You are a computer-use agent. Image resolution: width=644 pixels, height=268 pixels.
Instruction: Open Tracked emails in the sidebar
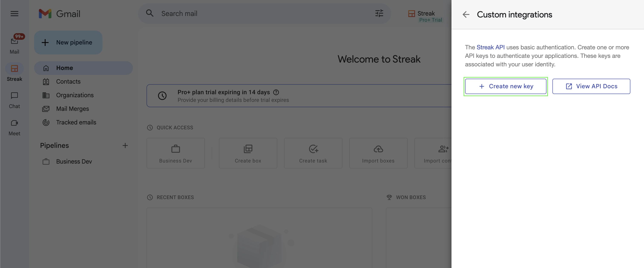[76, 122]
